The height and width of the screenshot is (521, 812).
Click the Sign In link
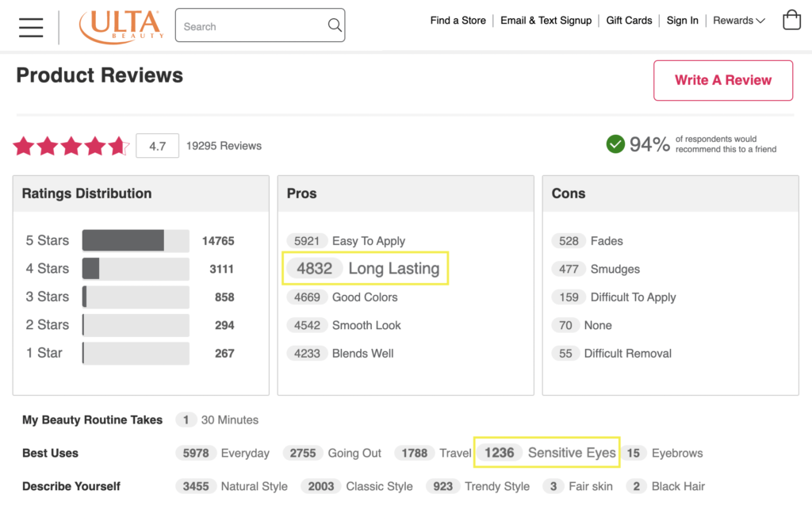tap(682, 21)
